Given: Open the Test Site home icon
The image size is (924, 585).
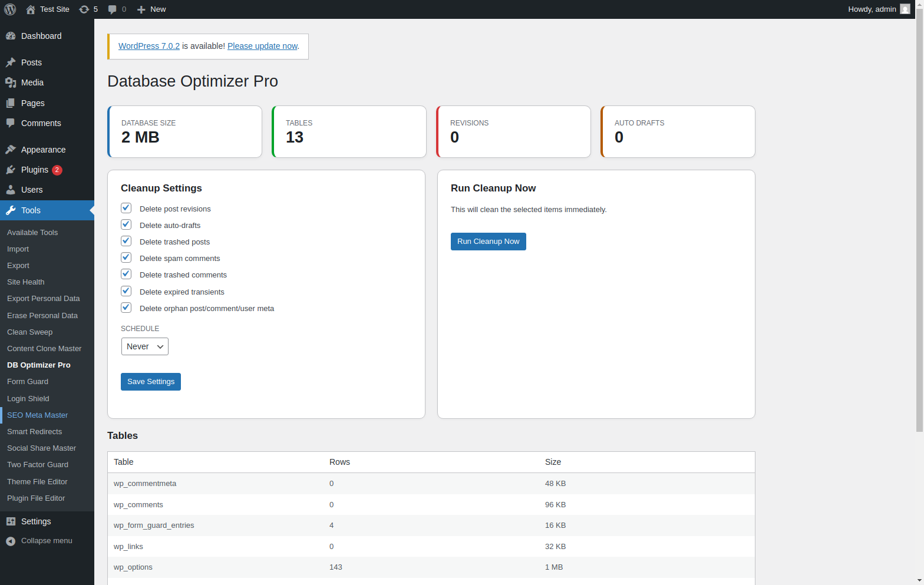Looking at the screenshot, I should pyautogui.click(x=31, y=9).
